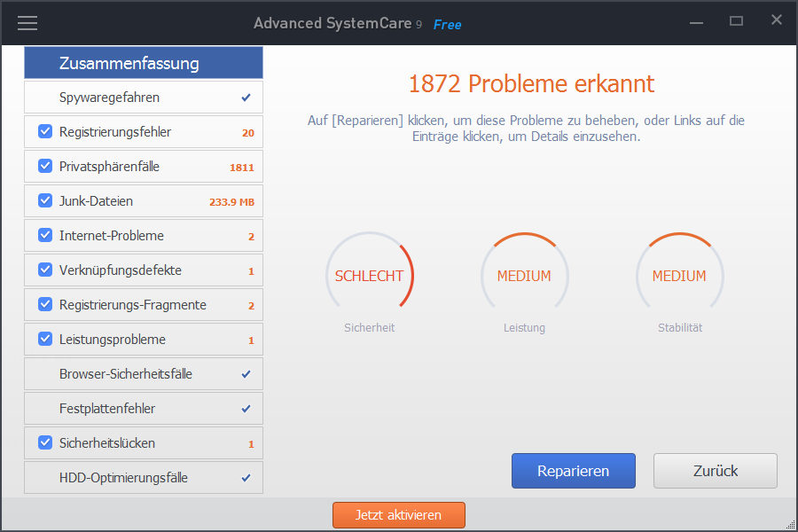Image resolution: width=798 pixels, height=532 pixels.
Task: Select the Festplattenfehler entry
Action: [144, 408]
